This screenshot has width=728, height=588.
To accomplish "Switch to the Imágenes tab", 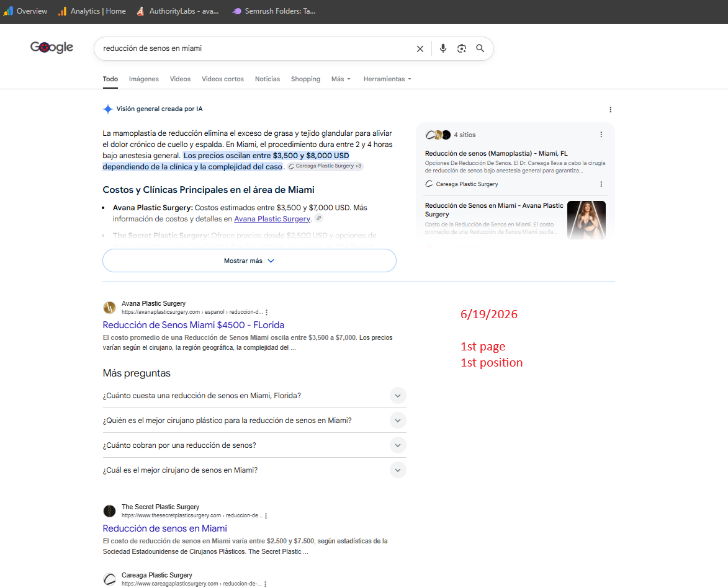I will (144, 79).
